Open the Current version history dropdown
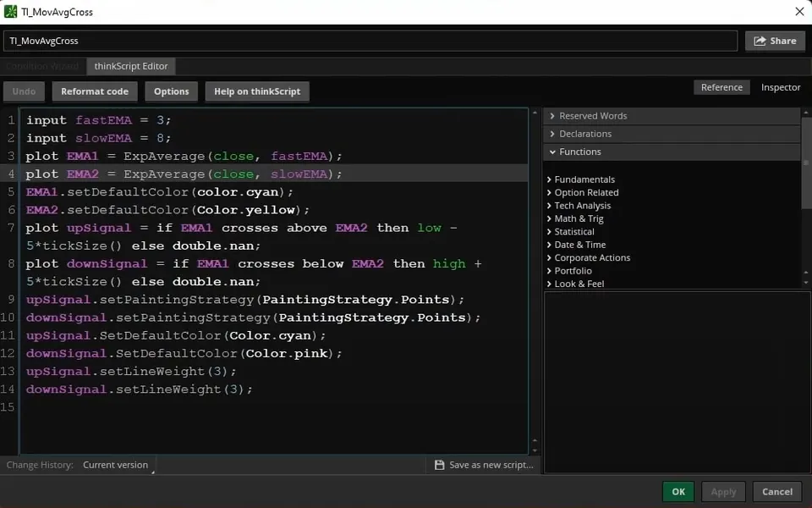The image size is (812, 508). (118, 465)
